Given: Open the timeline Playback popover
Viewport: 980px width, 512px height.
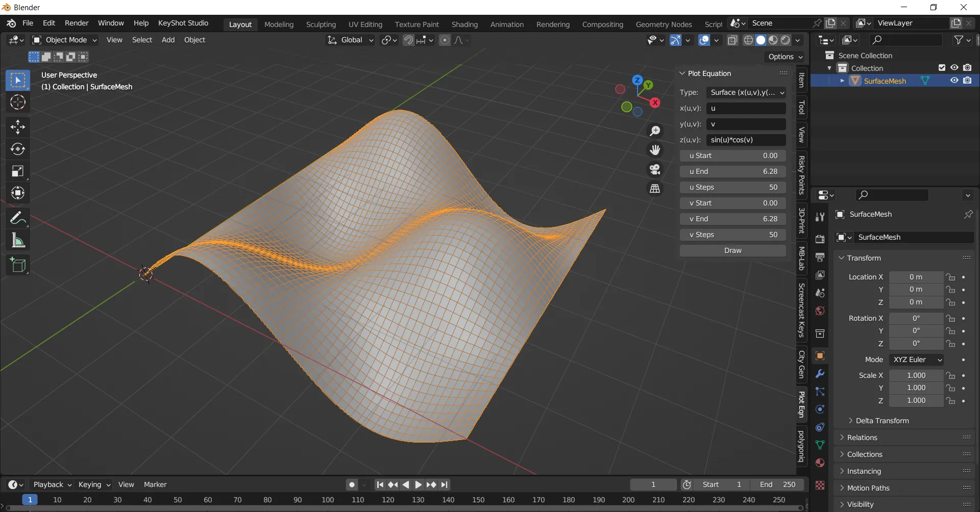Looking at the screenshot, I should (53, 485).
